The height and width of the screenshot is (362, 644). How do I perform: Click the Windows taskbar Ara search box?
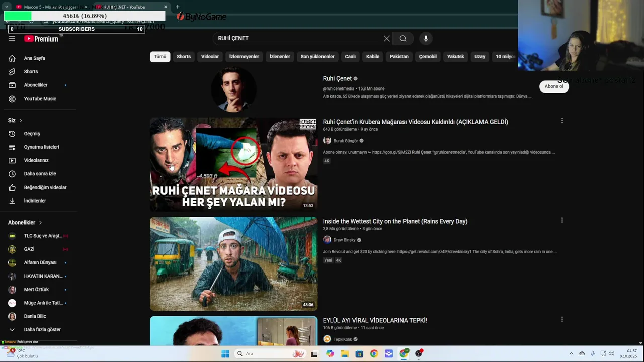click(271, 354)
